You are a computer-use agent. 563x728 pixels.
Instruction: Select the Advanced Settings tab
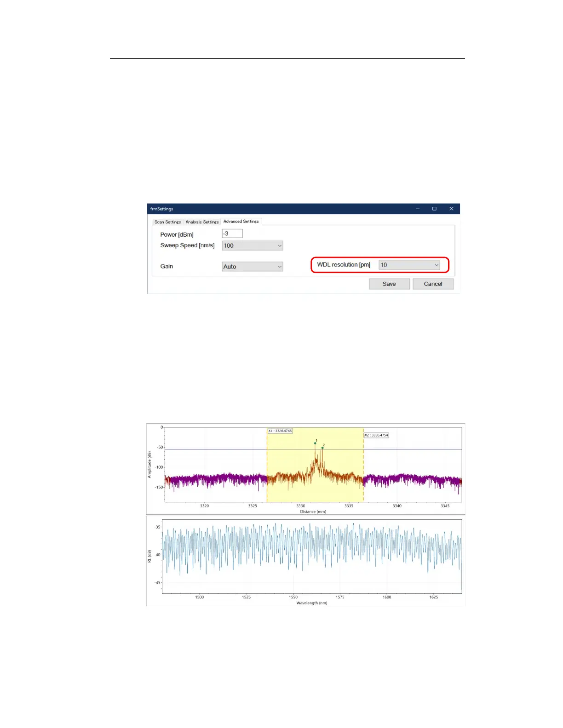pos(241,222)
